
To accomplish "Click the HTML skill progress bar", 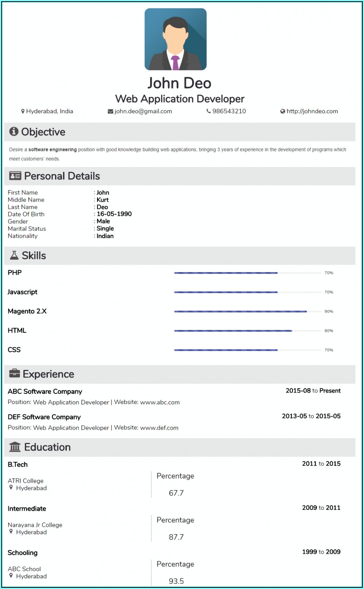I will pos(248,331).
